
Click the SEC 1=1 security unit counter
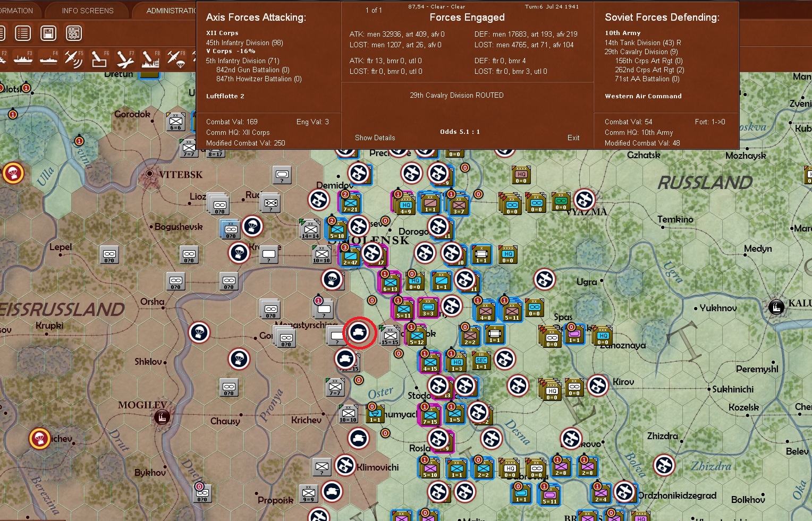[x=481, y=360]
